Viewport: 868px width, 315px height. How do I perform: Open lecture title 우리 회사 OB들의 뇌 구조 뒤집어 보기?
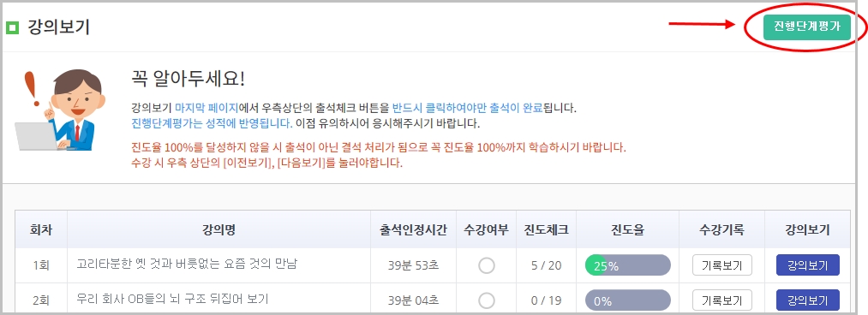point(172,299)
